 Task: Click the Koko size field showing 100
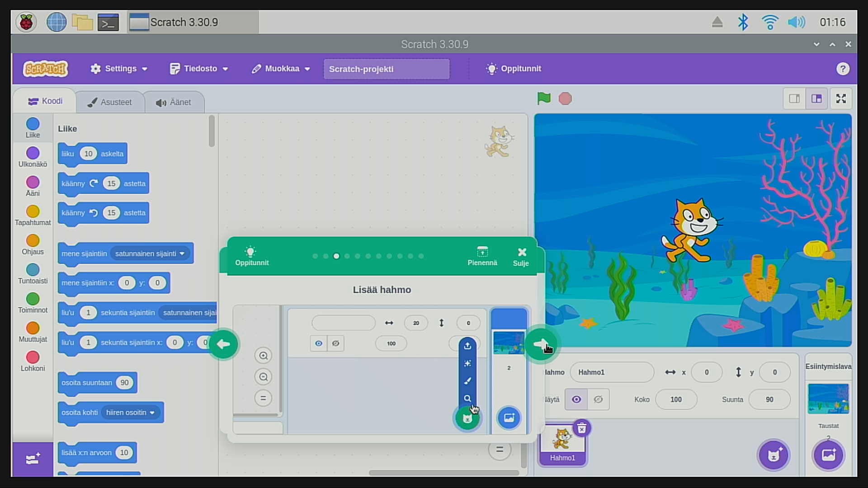676,399
